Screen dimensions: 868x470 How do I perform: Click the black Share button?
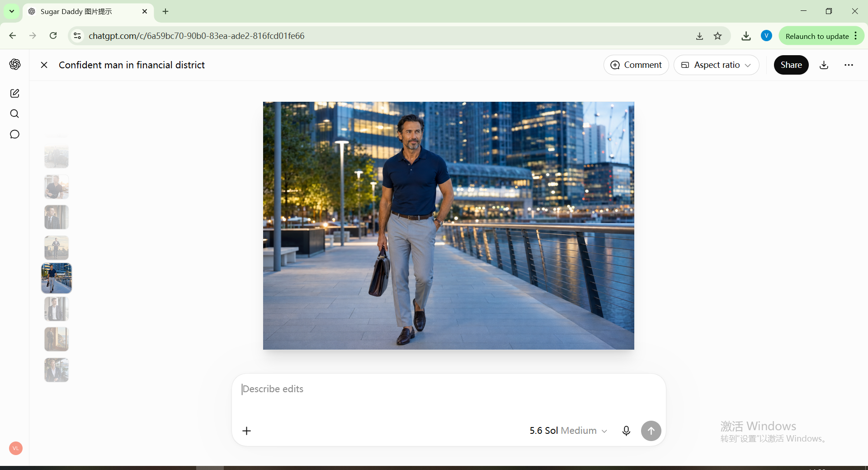791,65
